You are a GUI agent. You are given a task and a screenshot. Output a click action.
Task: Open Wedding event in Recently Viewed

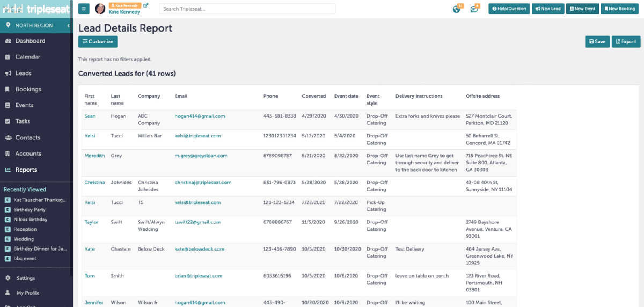tap(24, 239)
